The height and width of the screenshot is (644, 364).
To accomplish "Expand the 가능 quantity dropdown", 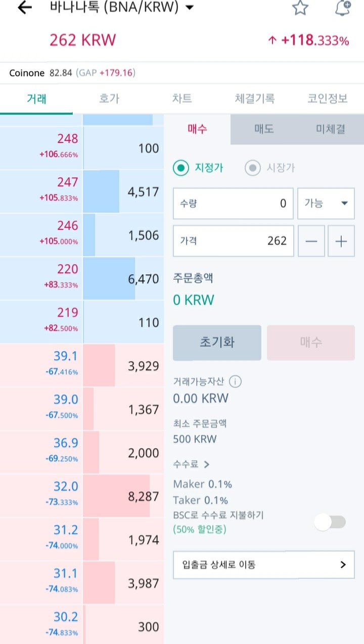I will 326,203.
